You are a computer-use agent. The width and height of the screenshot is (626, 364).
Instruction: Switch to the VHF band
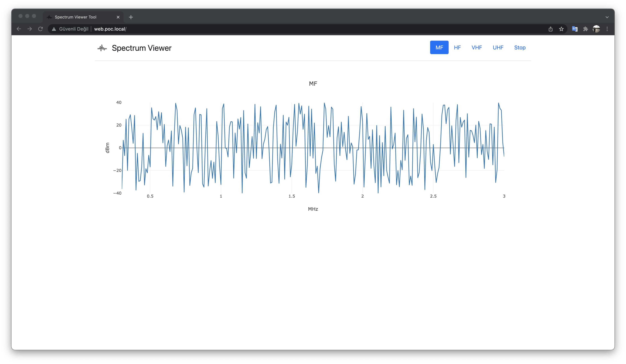pos(477,47)
